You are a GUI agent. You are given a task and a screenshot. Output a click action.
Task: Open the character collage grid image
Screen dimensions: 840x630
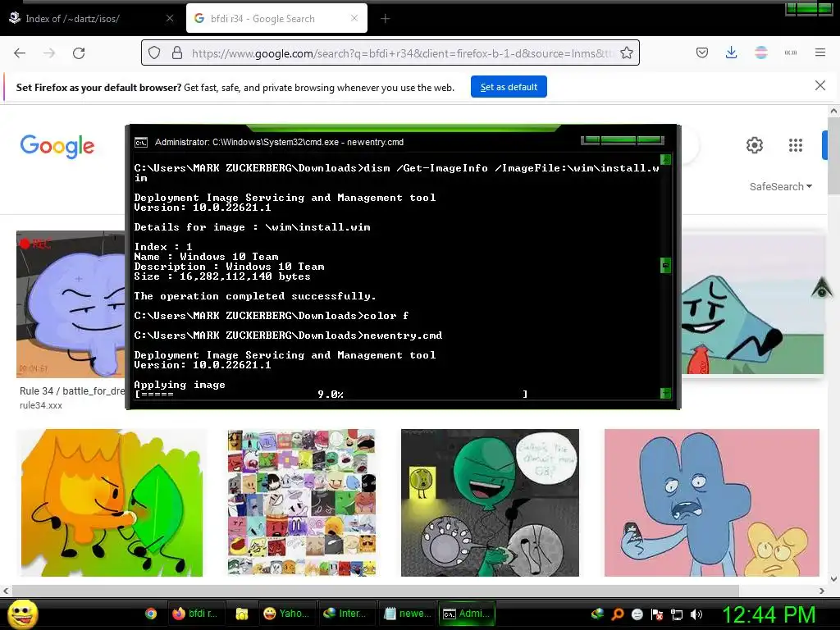[x=302, y=503]
